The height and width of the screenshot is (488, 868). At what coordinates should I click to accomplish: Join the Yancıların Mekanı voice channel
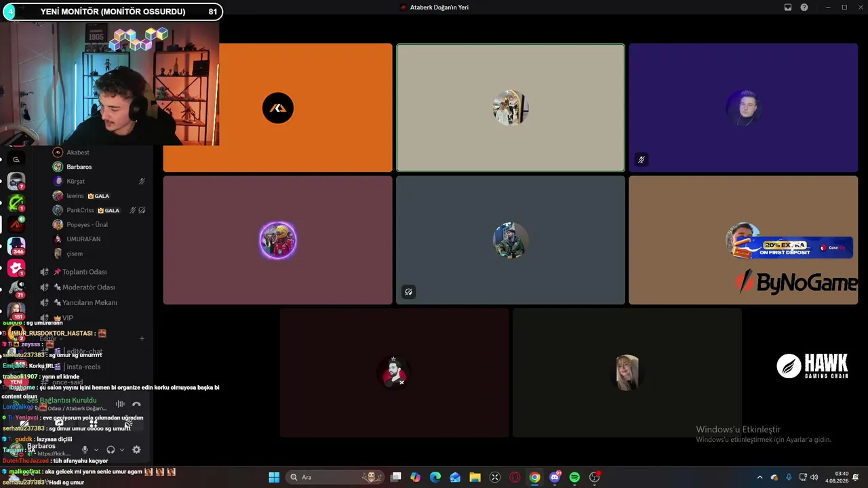pos(93,303)
